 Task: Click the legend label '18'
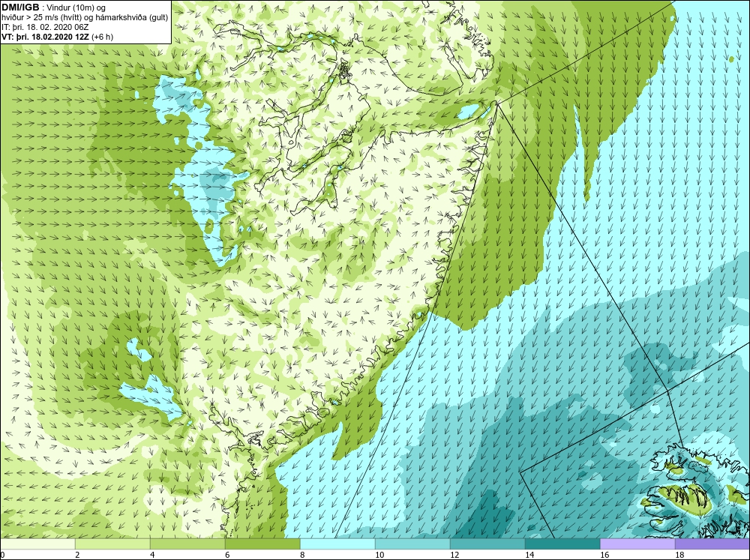tap(679, 555)
